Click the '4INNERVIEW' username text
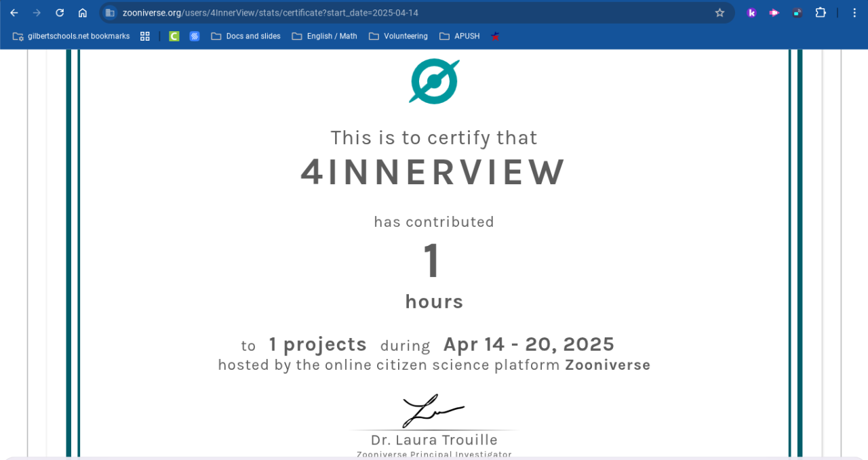 (x=433, y=172)
